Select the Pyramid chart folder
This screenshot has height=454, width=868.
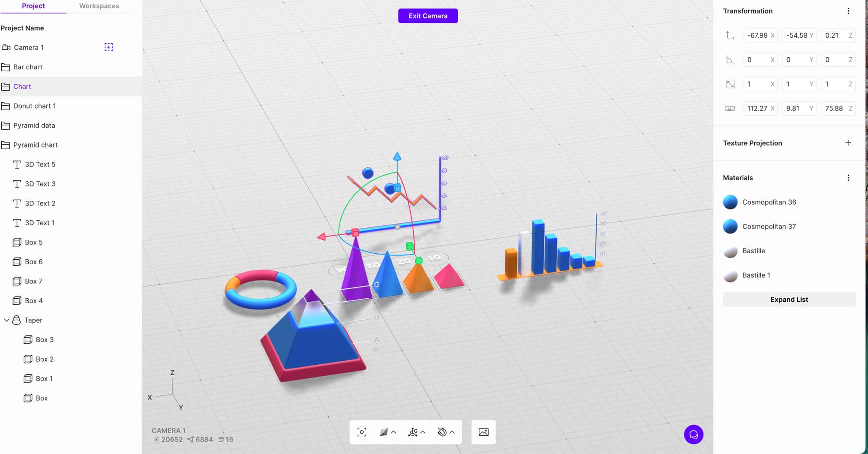coord(71,145)
